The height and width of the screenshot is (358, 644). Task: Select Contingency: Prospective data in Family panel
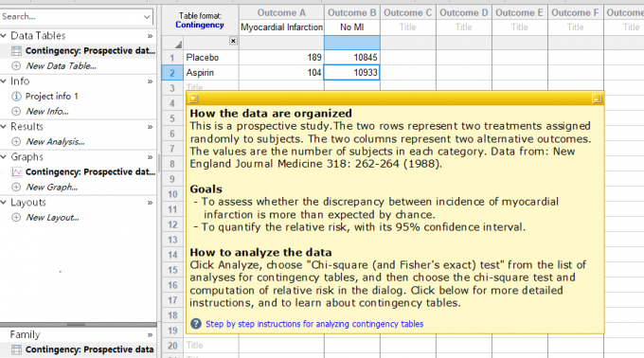(x=90, y=349)
